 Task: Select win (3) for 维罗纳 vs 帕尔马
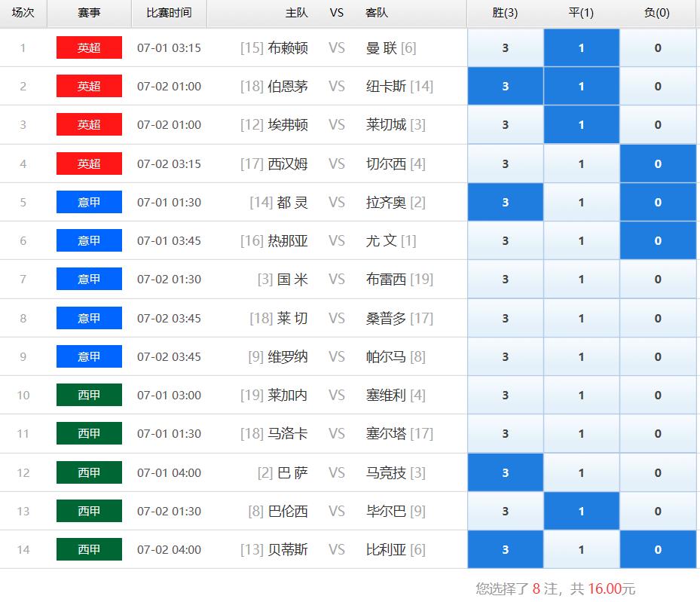506,356
